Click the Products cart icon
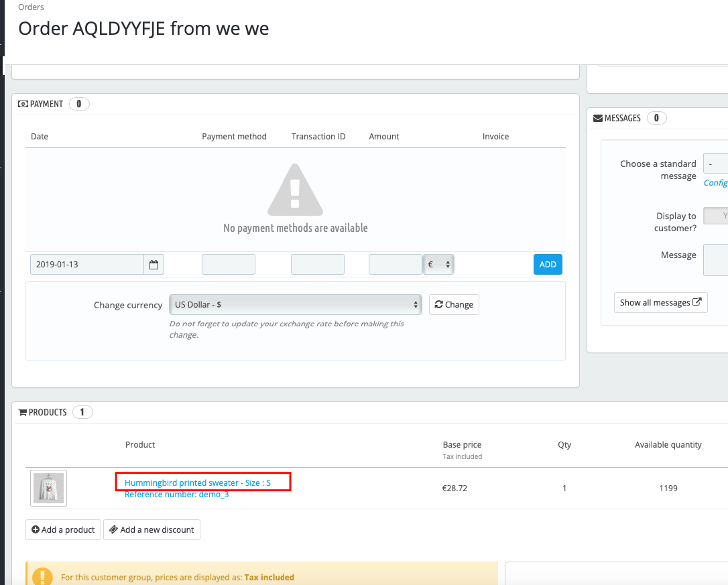The image size is (728, 585). pyautogui.click(x=22, y=412)
